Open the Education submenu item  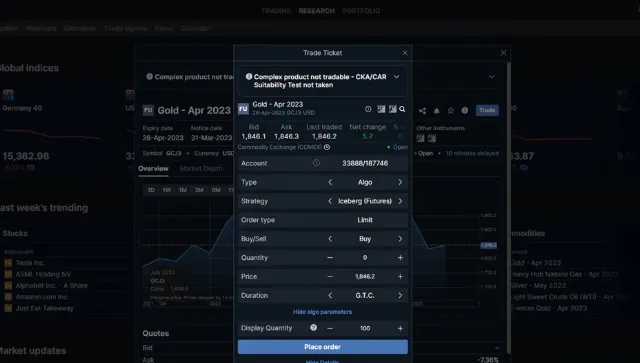(x=80, y=29)
